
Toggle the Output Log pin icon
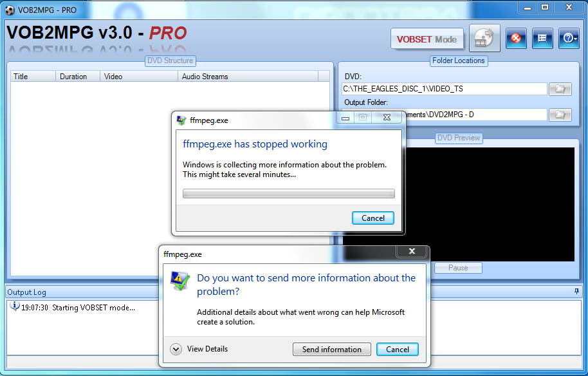[x=577, y=292]
